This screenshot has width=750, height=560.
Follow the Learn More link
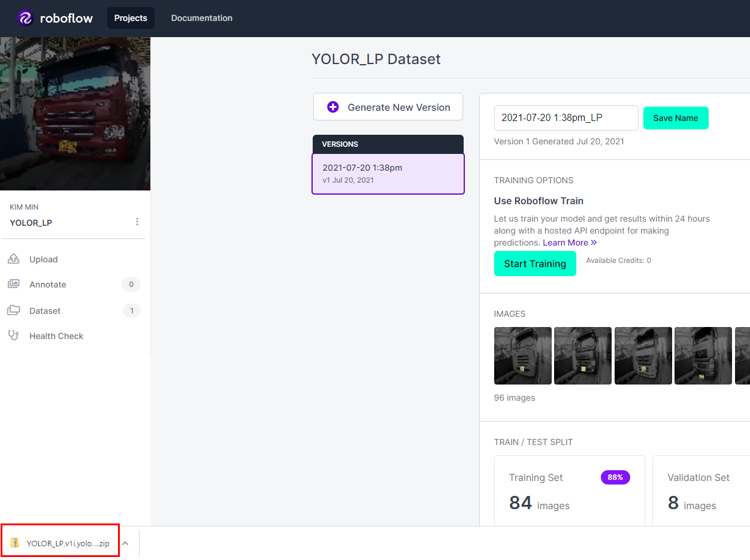click(570, 243)
